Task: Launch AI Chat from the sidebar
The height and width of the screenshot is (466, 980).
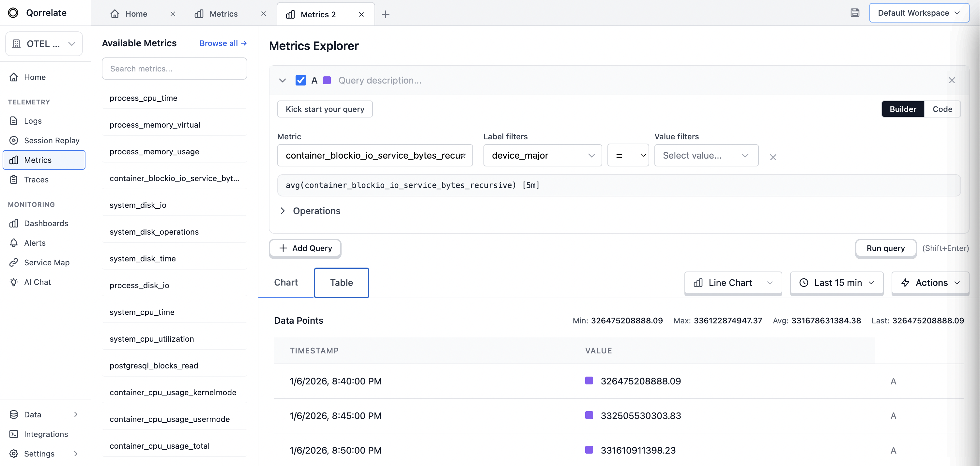Action: pyautogui.click(x=37, y=282)
